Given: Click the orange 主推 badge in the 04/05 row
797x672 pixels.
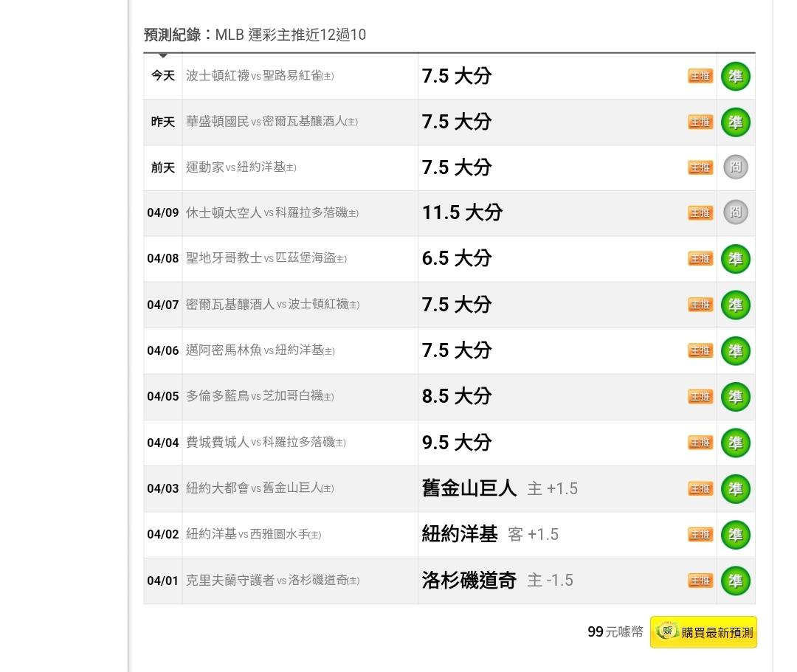Looking at the screenshot, I should coord(700,396).
